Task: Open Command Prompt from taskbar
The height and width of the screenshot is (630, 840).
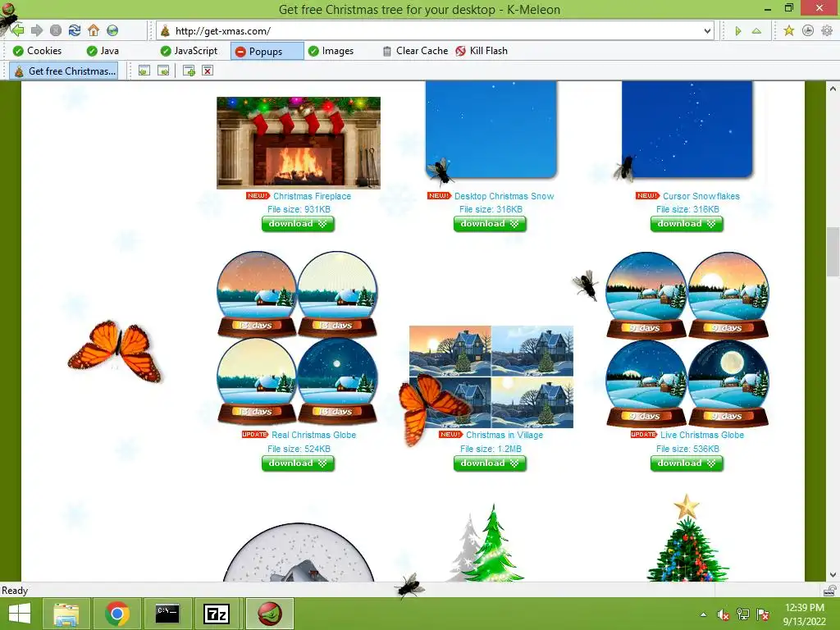Action: pos(167,614)
